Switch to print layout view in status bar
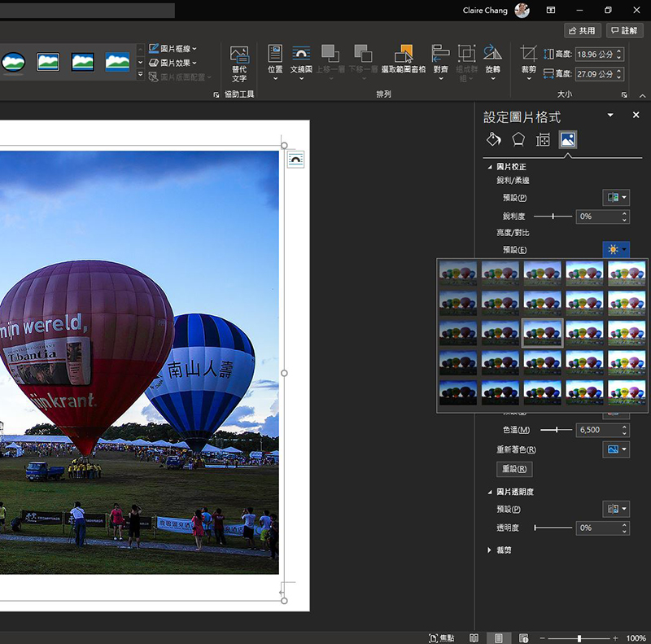The height and width of the screenshot is (644, 651). [499, 637]
